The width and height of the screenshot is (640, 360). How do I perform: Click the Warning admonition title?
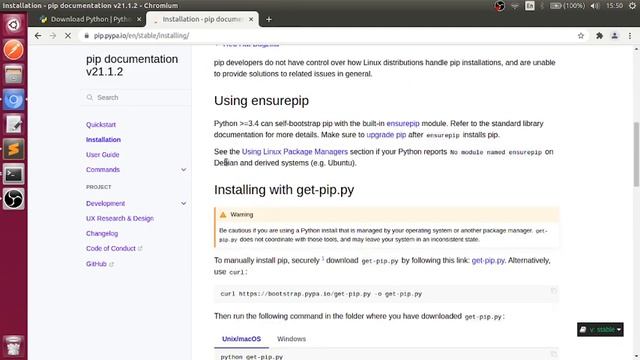pyautogui.click(x=242, y=214)
